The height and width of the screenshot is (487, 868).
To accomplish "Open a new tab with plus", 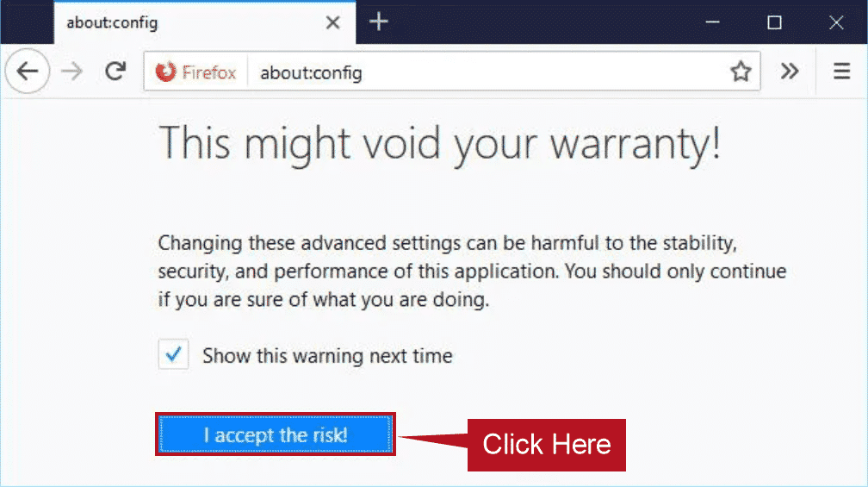I will click(379, 22).
